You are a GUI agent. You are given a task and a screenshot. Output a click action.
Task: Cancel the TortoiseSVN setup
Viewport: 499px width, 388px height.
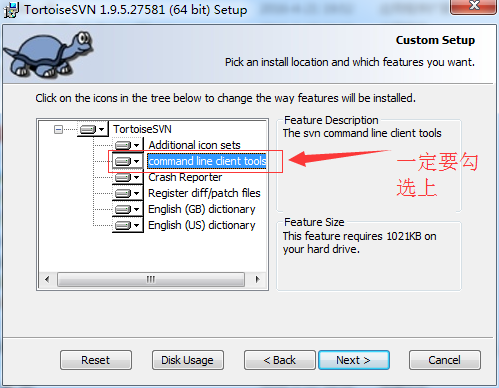[x=445, y=360]
